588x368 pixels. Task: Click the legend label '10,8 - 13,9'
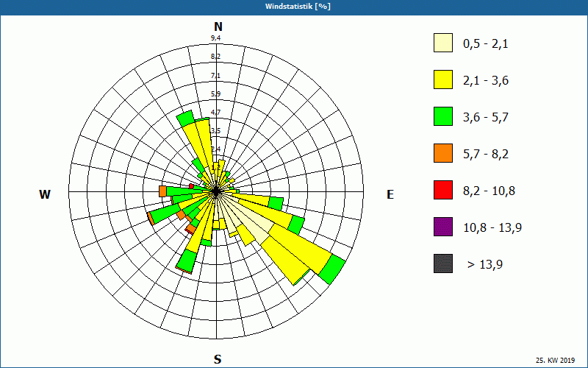click(492, 228)
